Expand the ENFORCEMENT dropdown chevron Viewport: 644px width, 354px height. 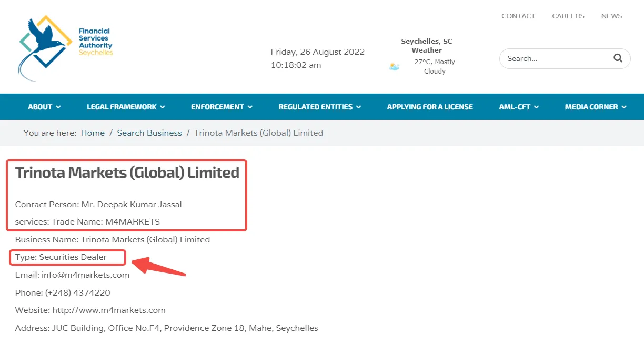pyautogui.click(x=250, y=107)
